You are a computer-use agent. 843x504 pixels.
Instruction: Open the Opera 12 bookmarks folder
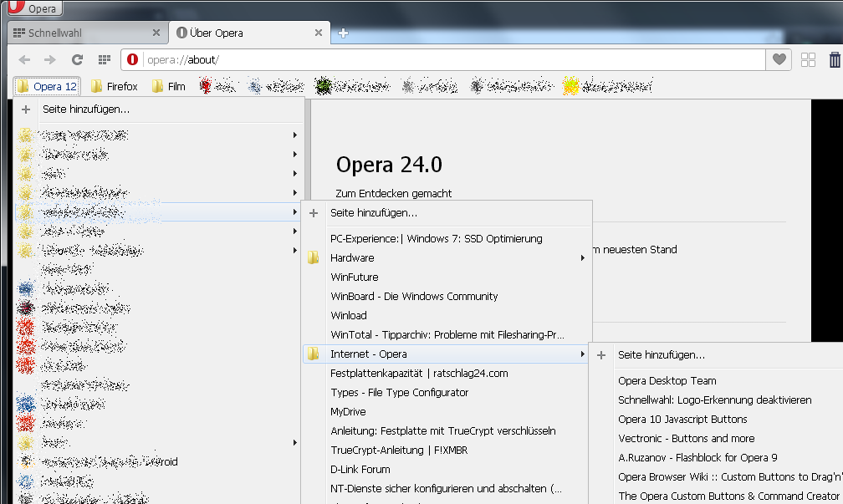pos(48,87)
